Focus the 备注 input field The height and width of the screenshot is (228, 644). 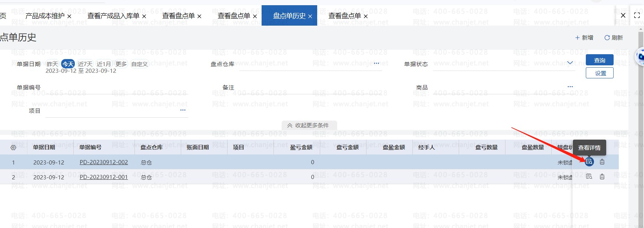311,88
